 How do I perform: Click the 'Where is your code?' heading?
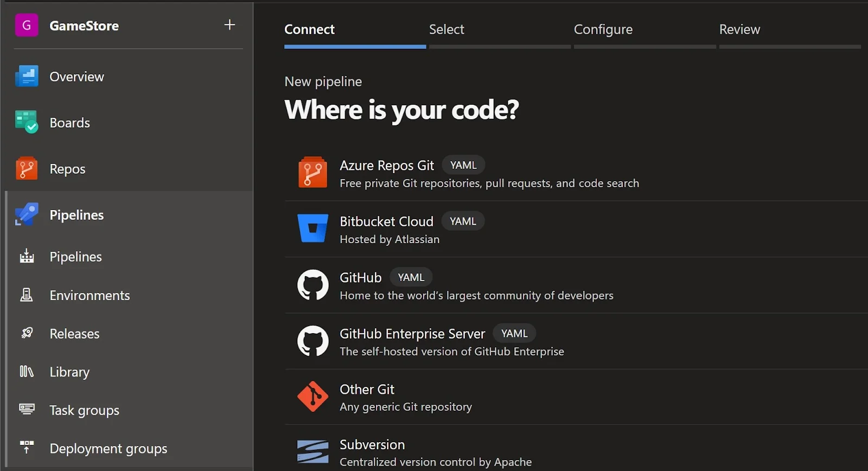401,110
